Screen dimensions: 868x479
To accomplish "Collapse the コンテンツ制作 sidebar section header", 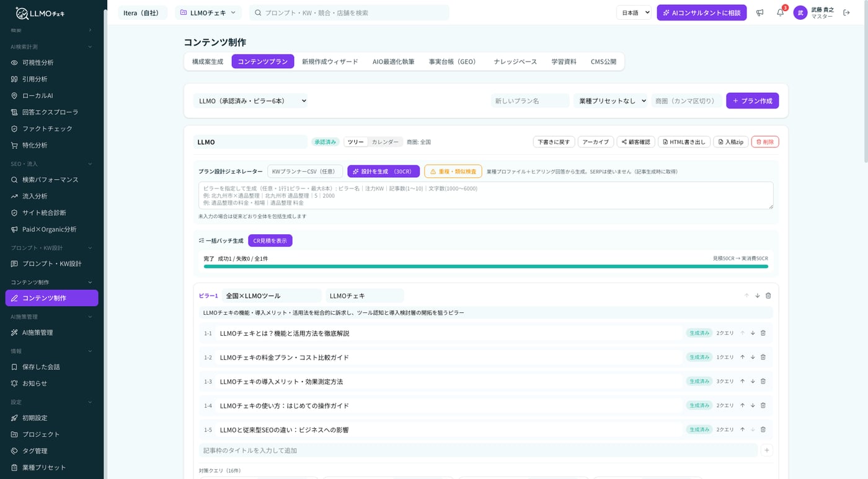I will tap(51, 282).
